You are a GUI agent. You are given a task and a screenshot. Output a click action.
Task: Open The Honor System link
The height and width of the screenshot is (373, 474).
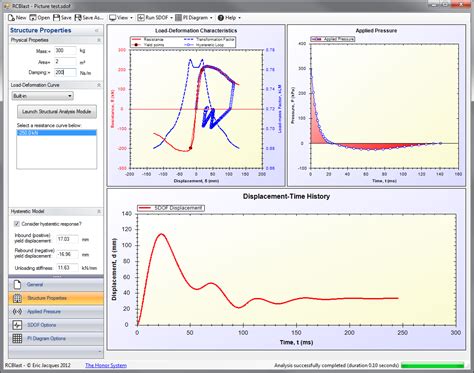tap(106, 365)
